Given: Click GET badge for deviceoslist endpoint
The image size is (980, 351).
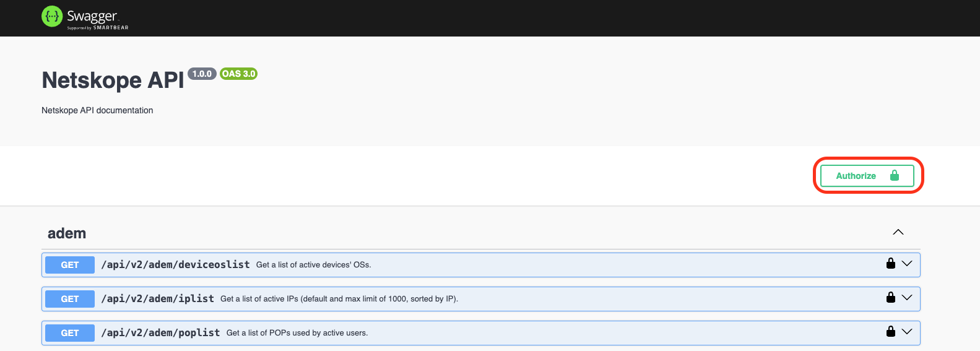Looking at the screenshot, I should (x=70, y=265).
